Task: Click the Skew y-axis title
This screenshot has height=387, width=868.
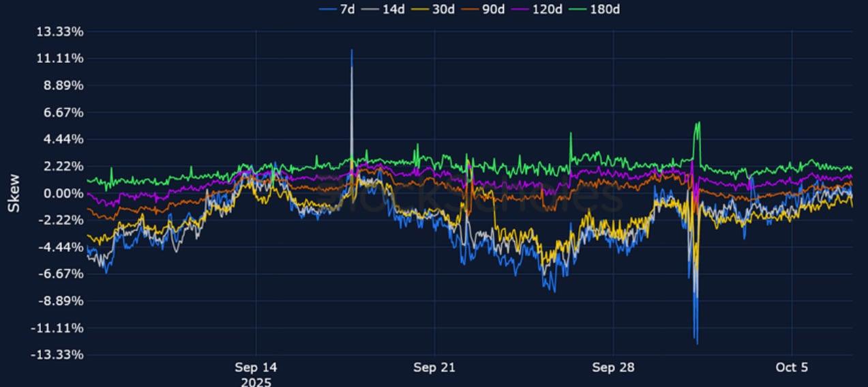Action: point(14,193)
